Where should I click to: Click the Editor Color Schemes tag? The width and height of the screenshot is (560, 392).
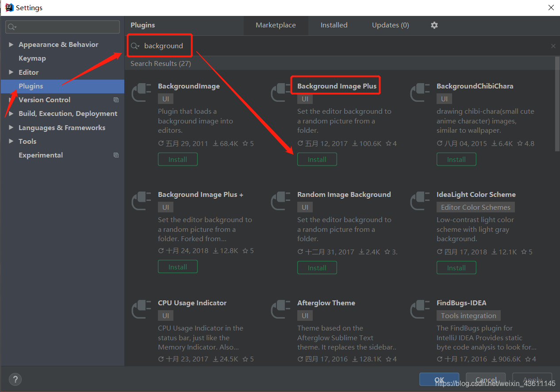point(476,207)
